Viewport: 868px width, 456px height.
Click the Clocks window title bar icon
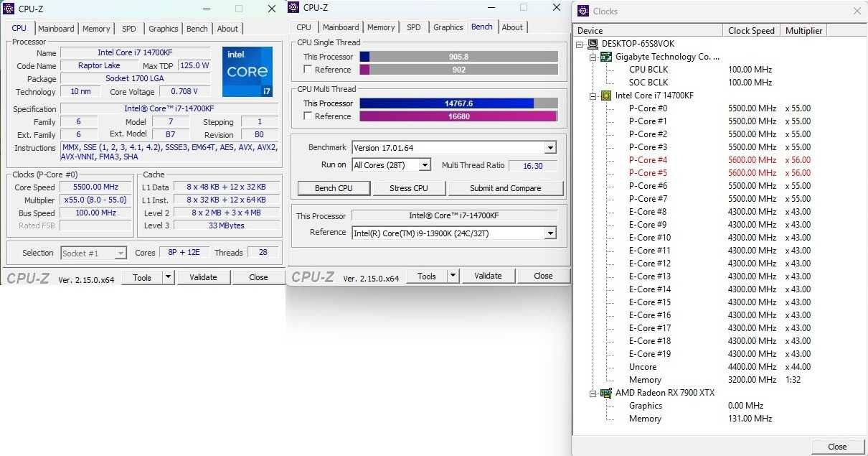click(583, 11)
